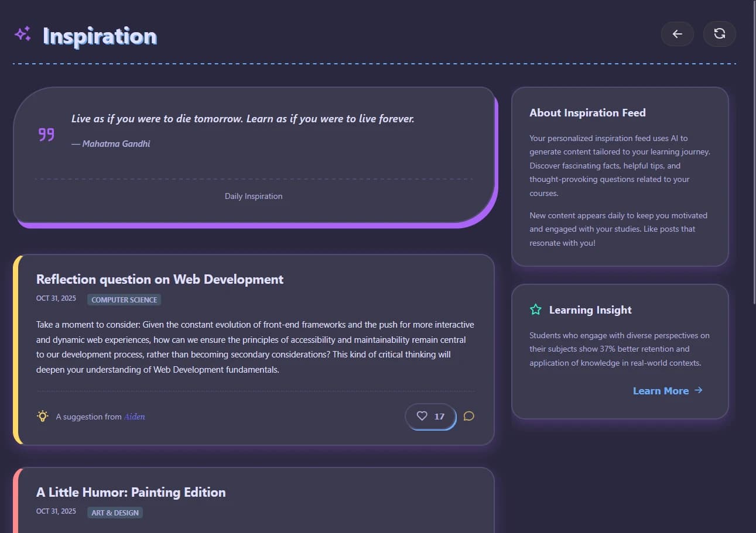This screenshot has height=533, width=756.
Task: Click the like counter showing 17
Action: click(x=439, y=416)
